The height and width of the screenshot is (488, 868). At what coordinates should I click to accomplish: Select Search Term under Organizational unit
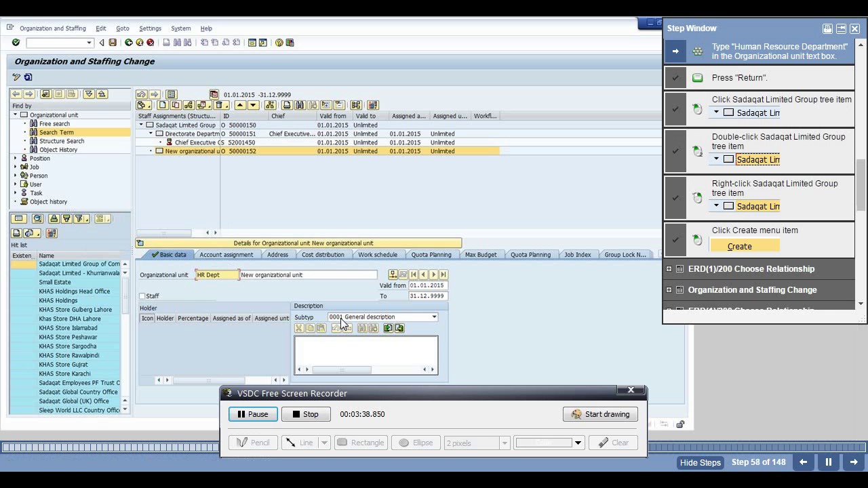coord(56,133)
